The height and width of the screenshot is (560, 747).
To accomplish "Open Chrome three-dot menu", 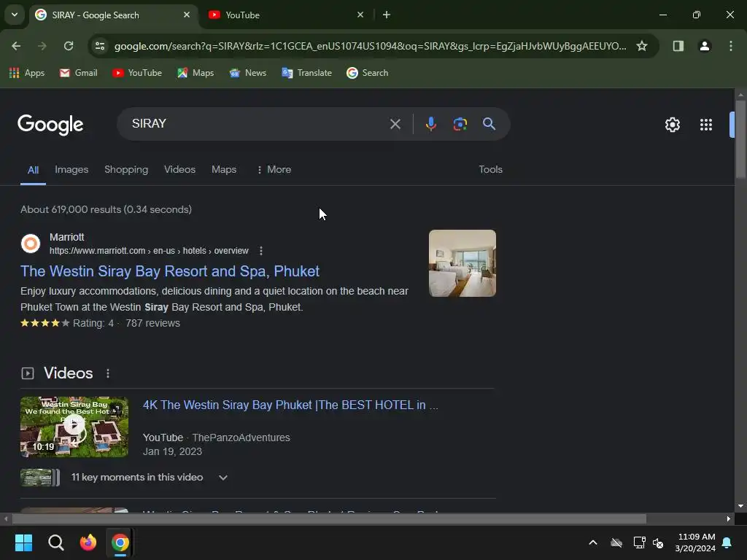I will pyautogui.click(x=731, y=46).
